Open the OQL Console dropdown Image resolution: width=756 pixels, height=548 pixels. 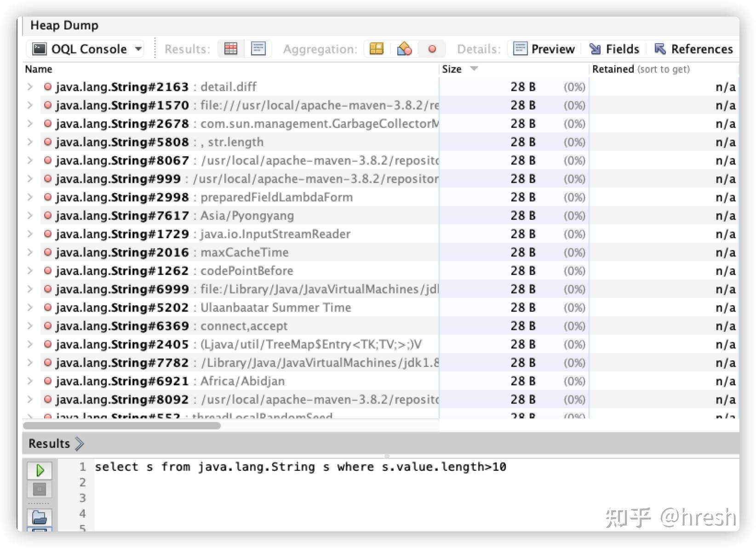pos(138,49)
